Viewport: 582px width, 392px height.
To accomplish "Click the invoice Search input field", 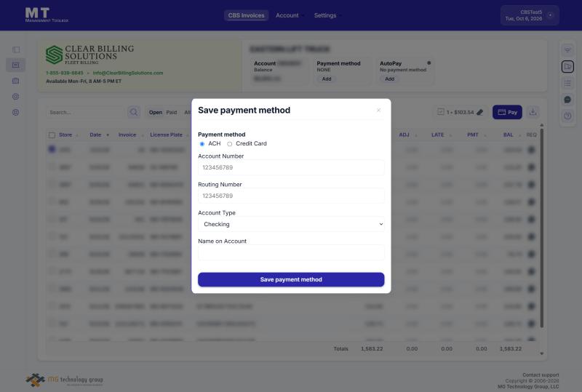I will (x=86, y=112).
